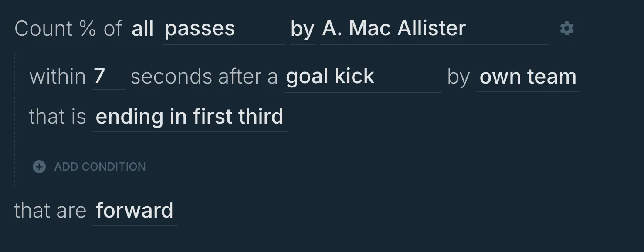Click the '7' seconds input field
This screenshot has height=252, width=644.
pos(108,77)
